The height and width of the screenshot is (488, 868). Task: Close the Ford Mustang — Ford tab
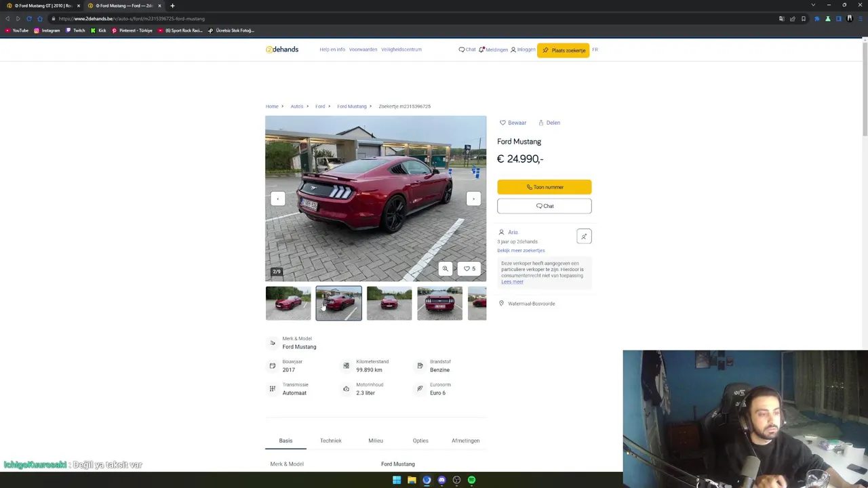coord(159,5)
